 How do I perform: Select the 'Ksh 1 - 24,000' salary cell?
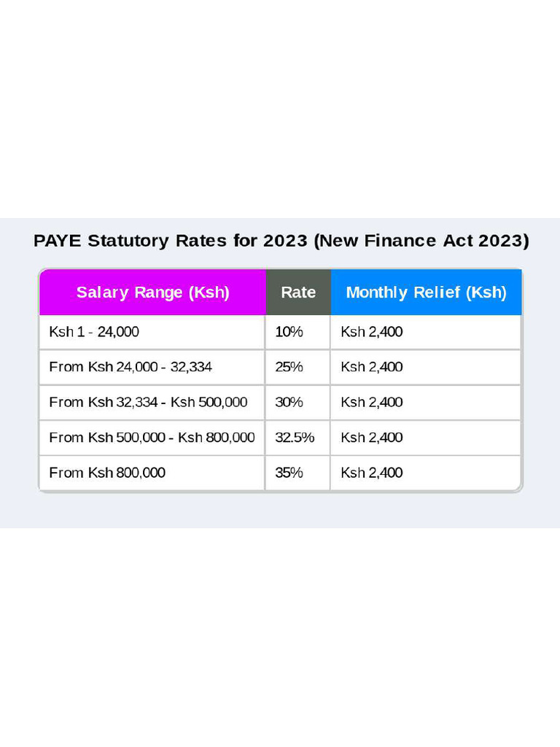pos(94,332)
